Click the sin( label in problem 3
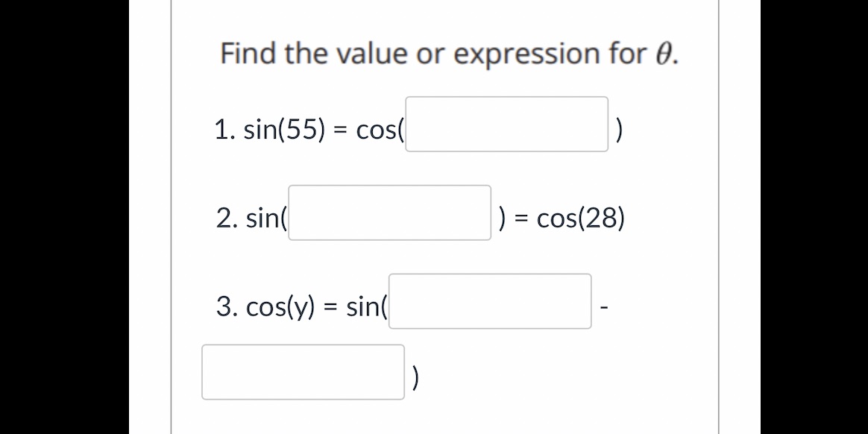 [365, 306]
